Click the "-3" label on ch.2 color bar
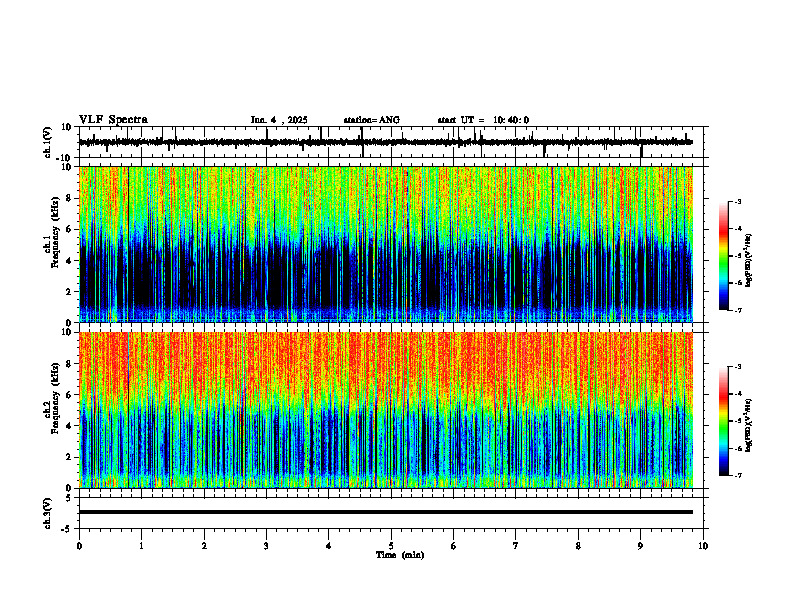Screen dimensions: 792x612 pyautogui.click(x=737, y=367)
